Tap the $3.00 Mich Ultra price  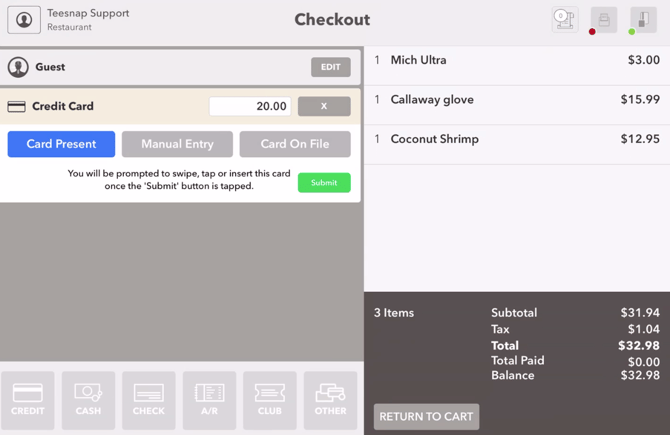[x=644, y=60]
